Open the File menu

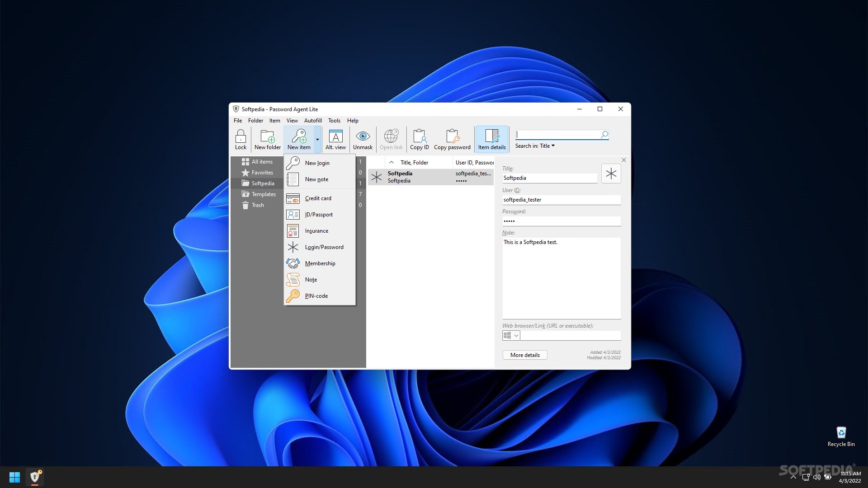click(x=238, y=121)
